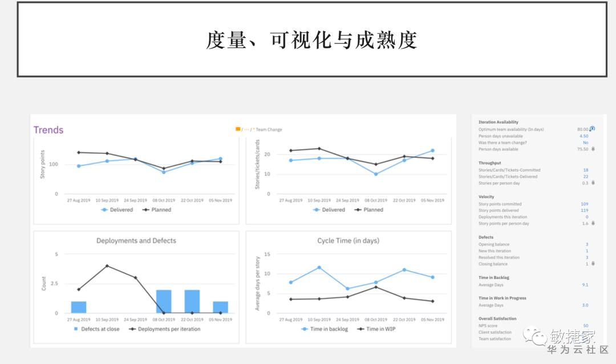This screenshot has width=616, height=364.
Task: Click Story points committed value 109
Action: [585, 204]
